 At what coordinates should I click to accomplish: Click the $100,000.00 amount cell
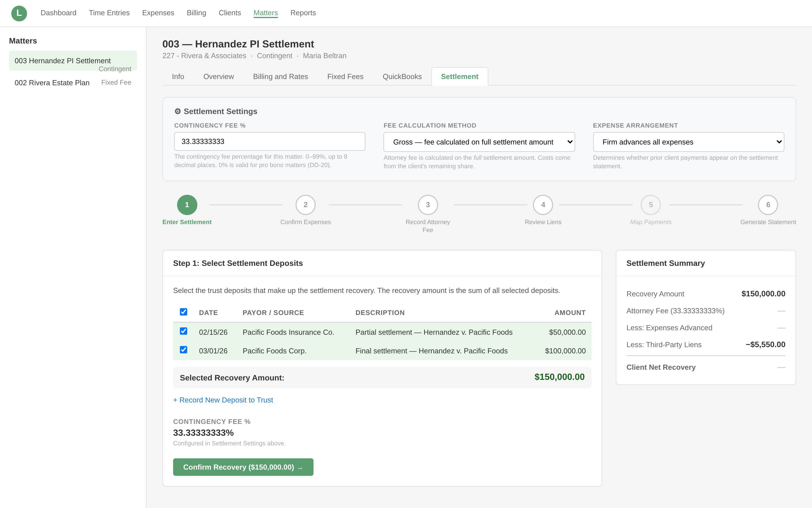(565, 351)
